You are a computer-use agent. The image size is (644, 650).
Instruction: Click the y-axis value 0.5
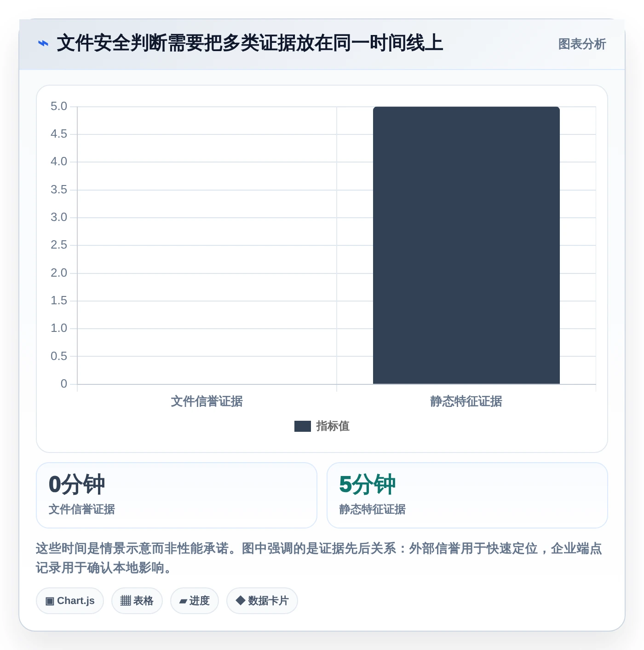(59, 356)
